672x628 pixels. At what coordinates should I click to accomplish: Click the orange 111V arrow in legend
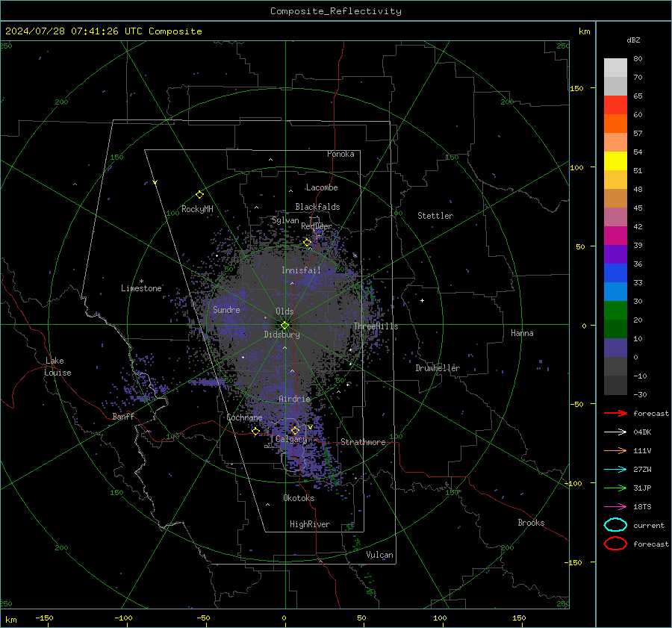point(615,450)
